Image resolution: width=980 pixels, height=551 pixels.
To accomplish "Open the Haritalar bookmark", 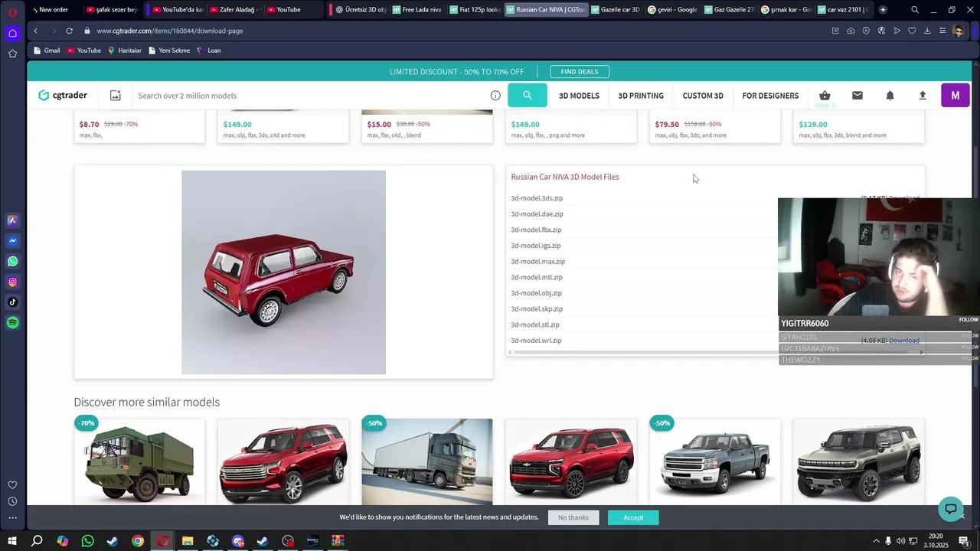I will pos(125,51).
